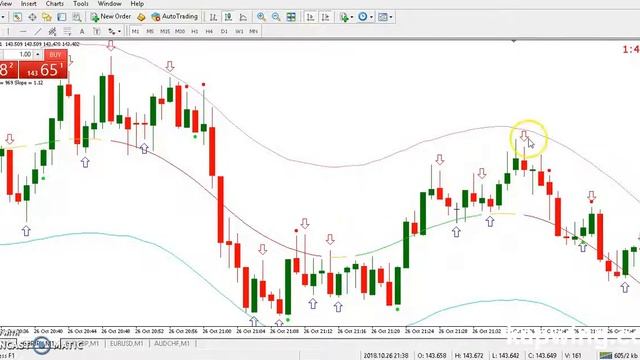Open the Tools menu

(81, 4)
